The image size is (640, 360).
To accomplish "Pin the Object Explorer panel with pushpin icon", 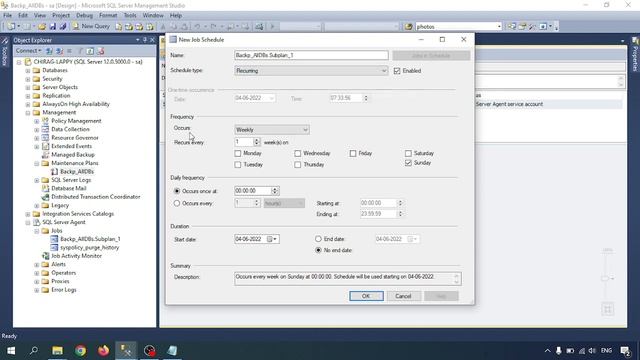I will 145,40.
